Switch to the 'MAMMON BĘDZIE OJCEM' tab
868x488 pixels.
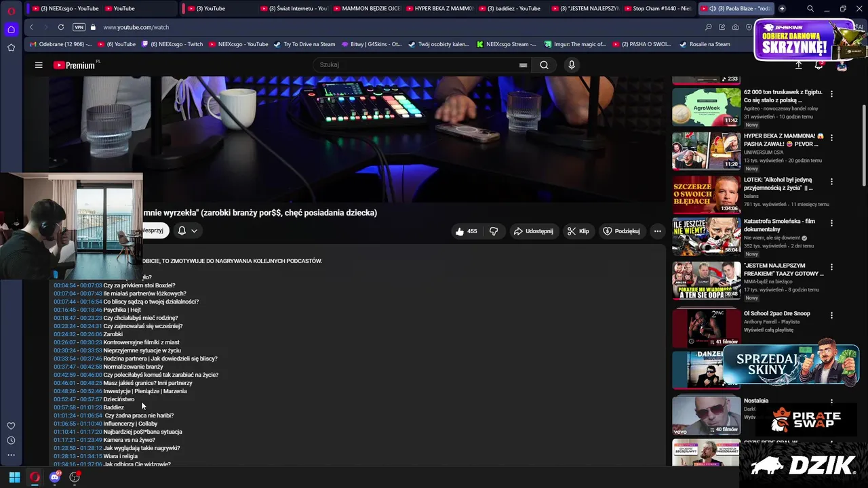pyautogui.click(x=366, y=9)
